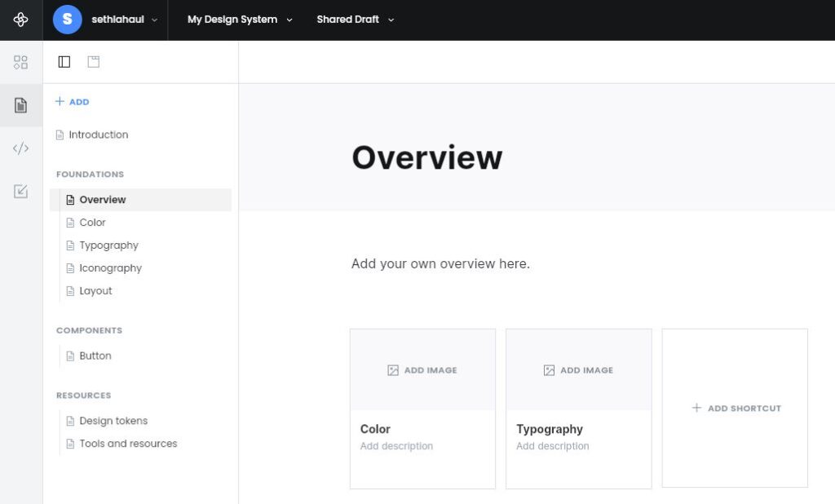Viewport: 835px width, 504px height.
Task: Click the app logo in top-left corner
Action: (21, 20)
